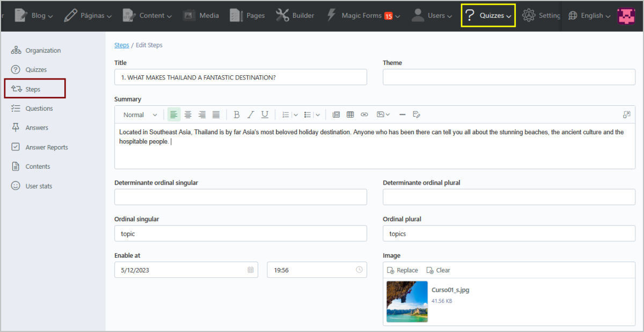Image resolution: width=644 pixels, height=332 pixels.
Task: Toggle bold formatting
Action: click(236, 114)
